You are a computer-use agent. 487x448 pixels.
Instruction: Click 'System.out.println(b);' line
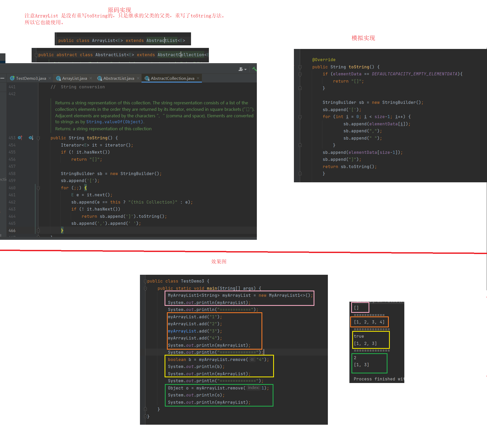click(x=196, y=366)
